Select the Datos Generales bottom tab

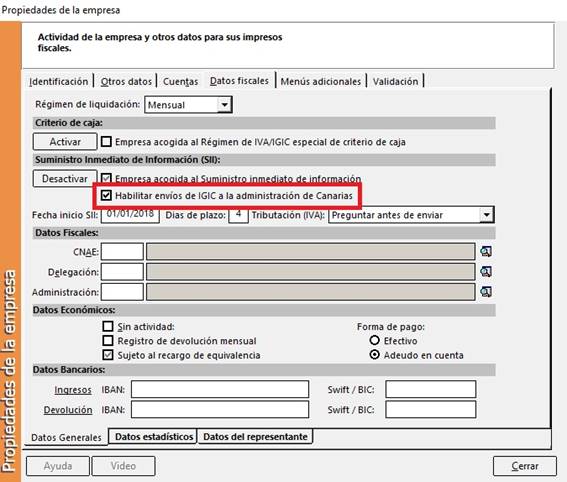[x=66, y=437]
